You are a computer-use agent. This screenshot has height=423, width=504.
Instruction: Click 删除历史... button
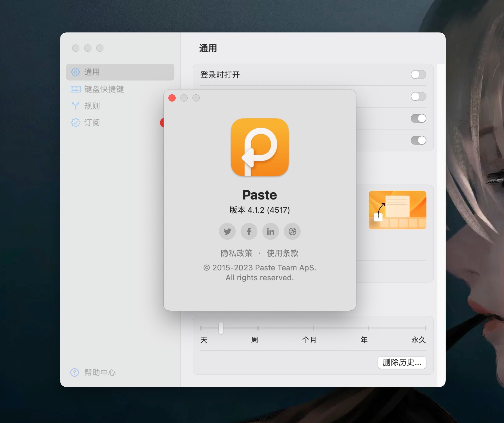tap(402, 363)
